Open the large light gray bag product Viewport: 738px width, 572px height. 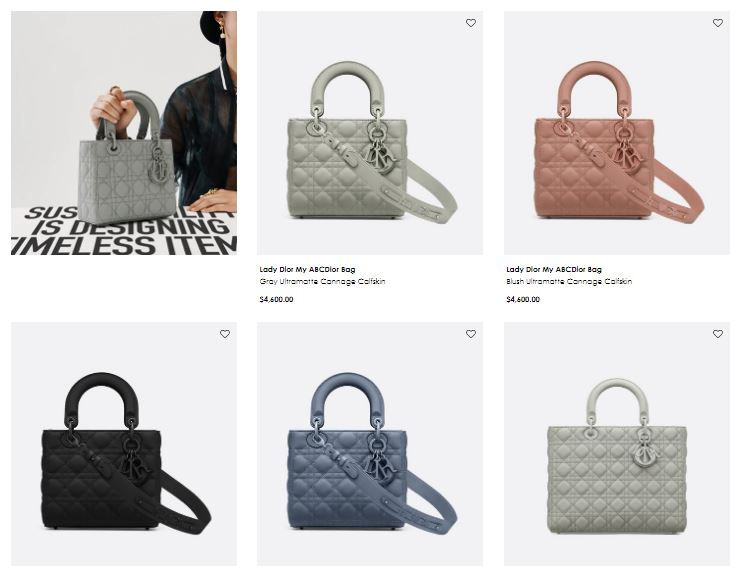(x=617, y=444)
